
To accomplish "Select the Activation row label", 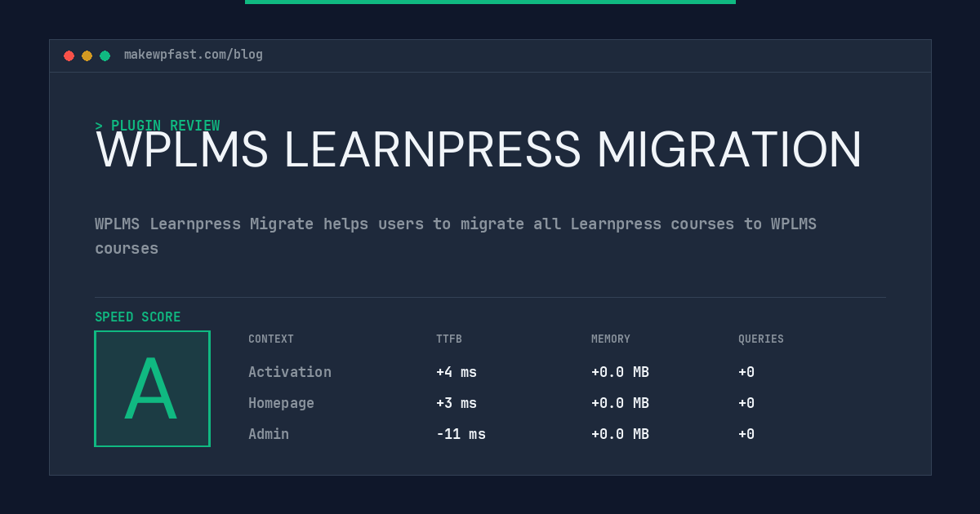I will click(x=290, y=372).
